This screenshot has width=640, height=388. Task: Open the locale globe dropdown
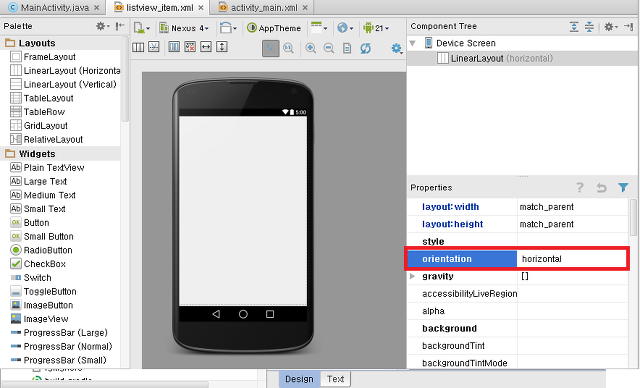coord(345,28)
